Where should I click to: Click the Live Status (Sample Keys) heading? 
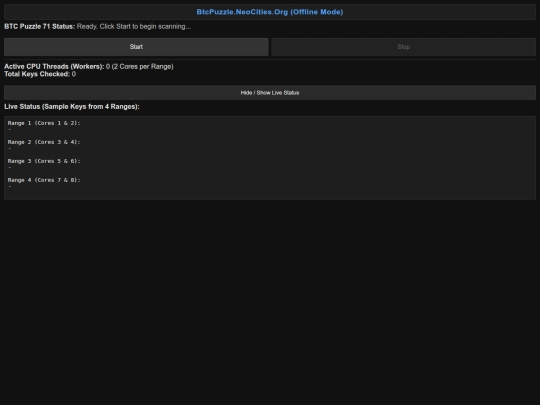72,107
